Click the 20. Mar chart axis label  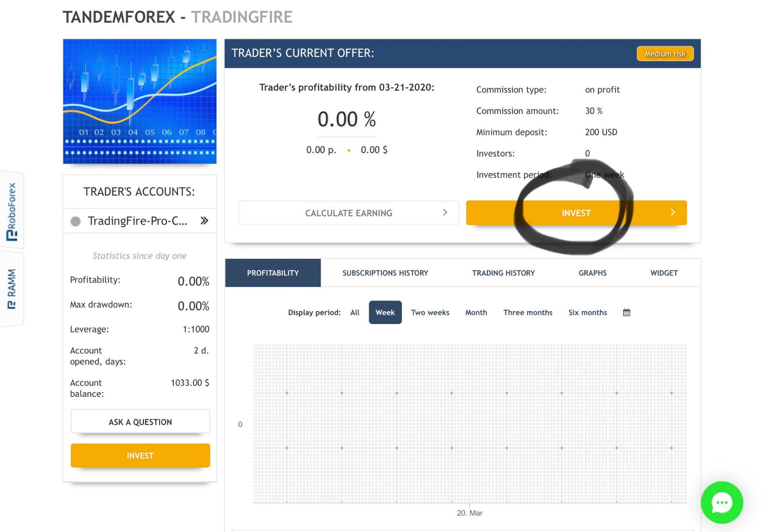coord(470,513)
